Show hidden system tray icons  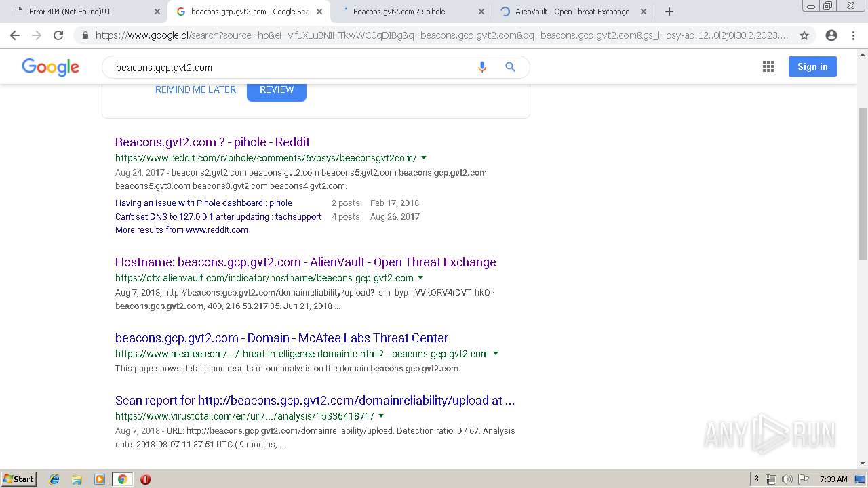[x=756, y=479]
